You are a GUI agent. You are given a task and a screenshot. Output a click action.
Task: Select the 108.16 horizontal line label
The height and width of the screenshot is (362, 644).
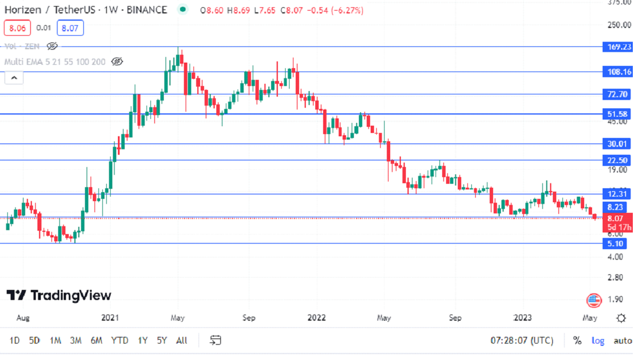(x=618, y=72)
